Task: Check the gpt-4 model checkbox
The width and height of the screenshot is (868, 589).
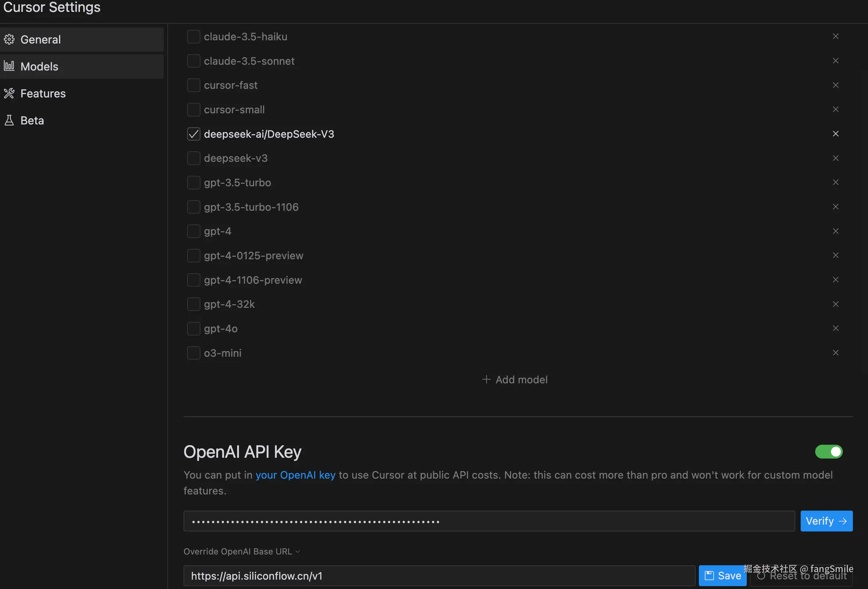Action: (194, 231)
